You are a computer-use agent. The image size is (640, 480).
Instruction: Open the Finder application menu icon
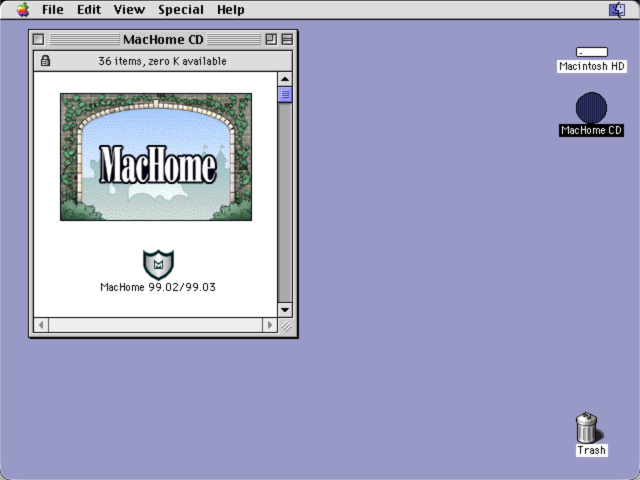coord(617,10)
